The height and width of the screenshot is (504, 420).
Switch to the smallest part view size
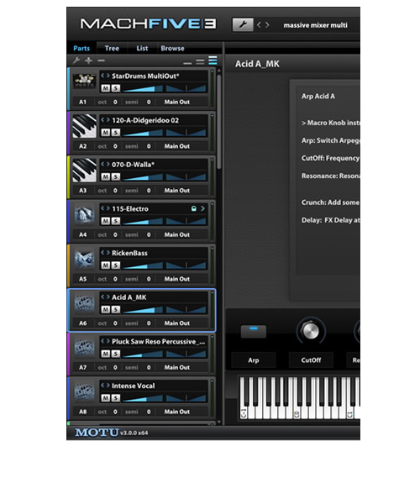coord(187,63)
